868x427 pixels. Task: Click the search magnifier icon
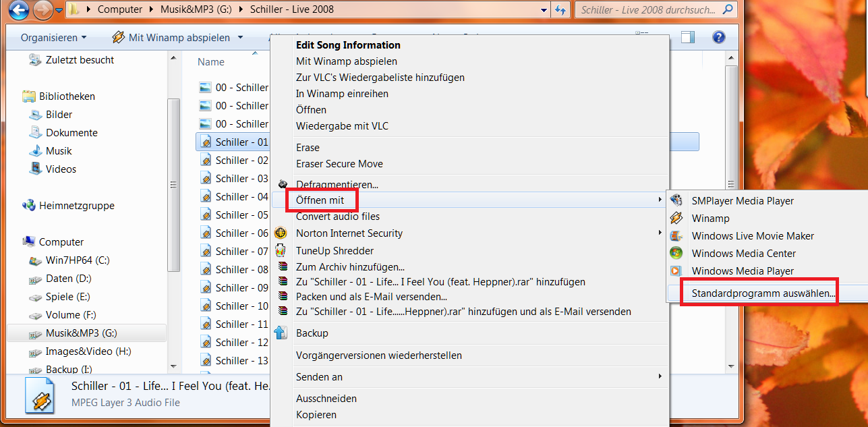728,9
